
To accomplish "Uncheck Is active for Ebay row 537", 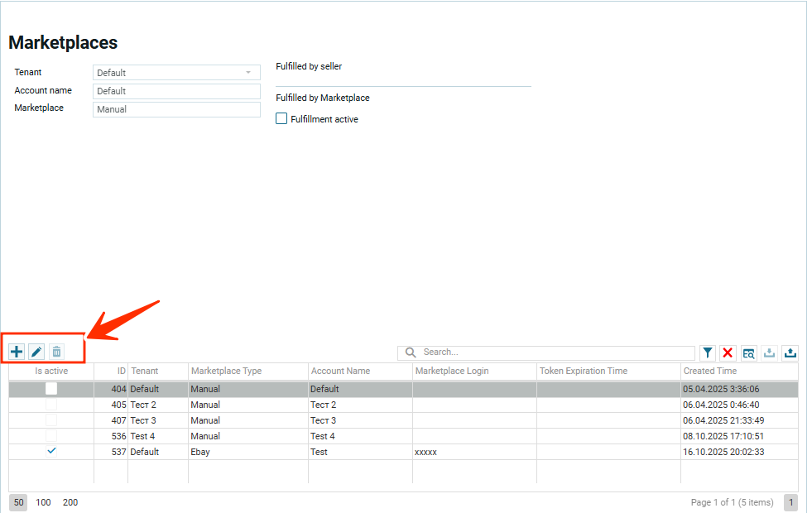I will tap(51, 452).
